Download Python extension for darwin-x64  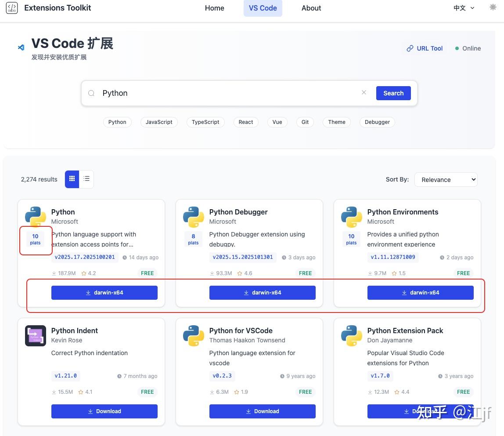click(104, 292)
